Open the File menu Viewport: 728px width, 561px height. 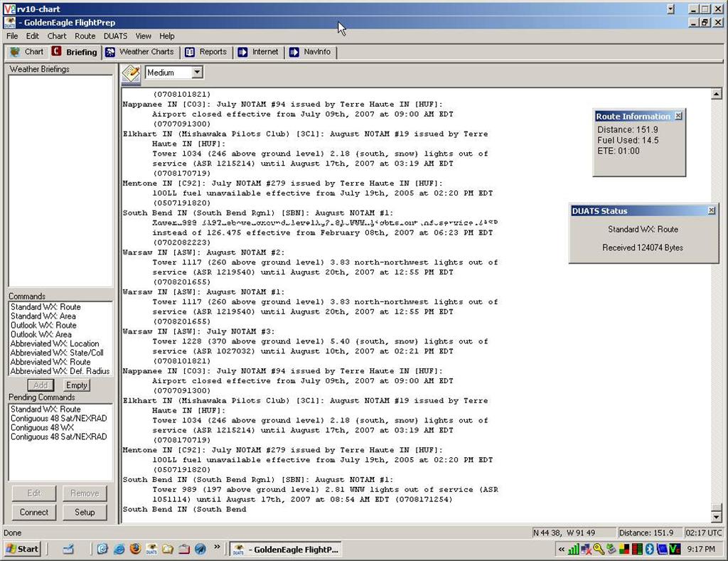pos(12,36)
